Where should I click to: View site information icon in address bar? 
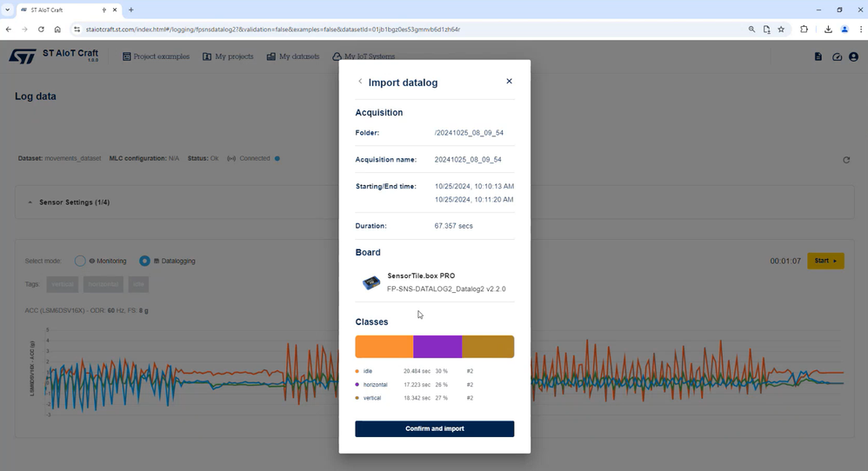(x=77, y=30)
